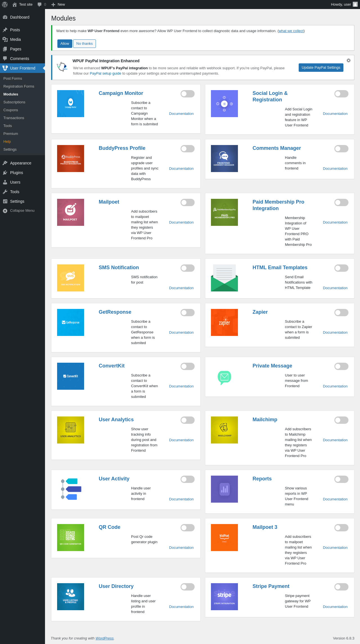
Task: Click the Users sidebar icon
Action: 5,182
